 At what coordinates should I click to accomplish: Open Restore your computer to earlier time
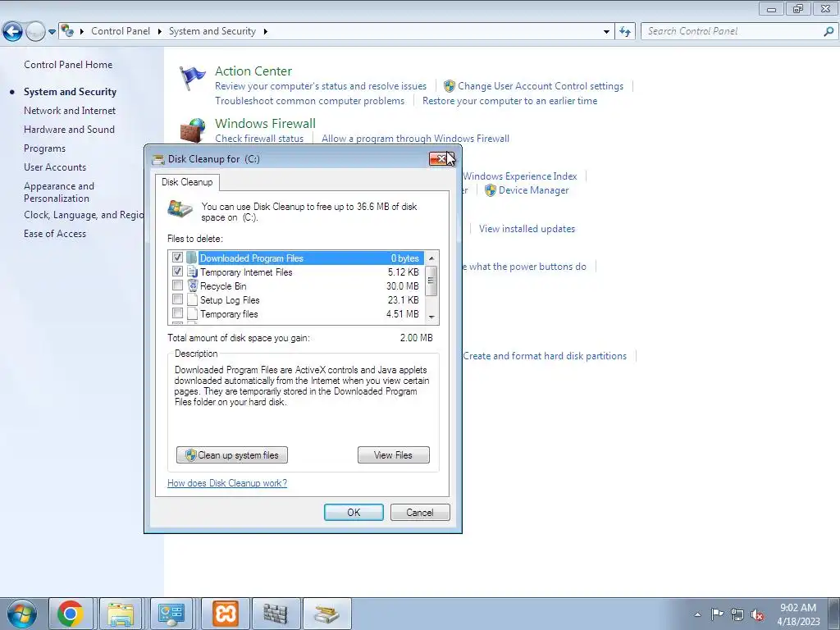click(x=509, y=101)
